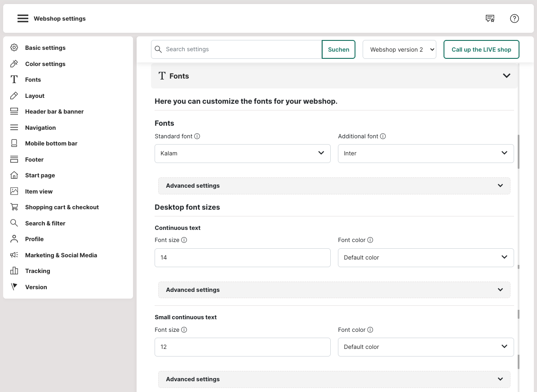Open the Webshop version 2 dropdown
Screen dimensions: 537x392
tap(399, 49)
